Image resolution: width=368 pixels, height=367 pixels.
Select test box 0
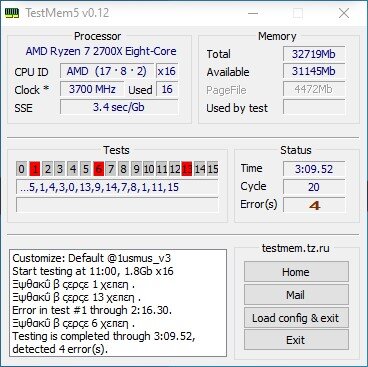21,169
